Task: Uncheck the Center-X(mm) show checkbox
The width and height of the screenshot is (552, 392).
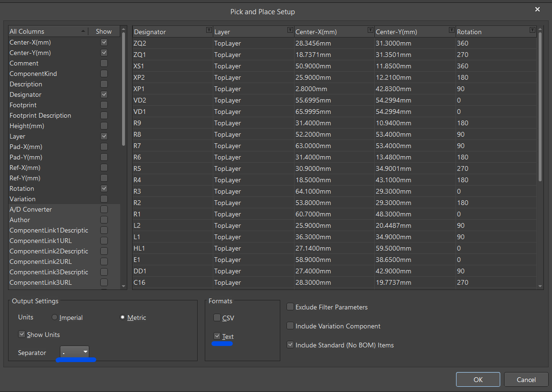Action: click(104, 42)
